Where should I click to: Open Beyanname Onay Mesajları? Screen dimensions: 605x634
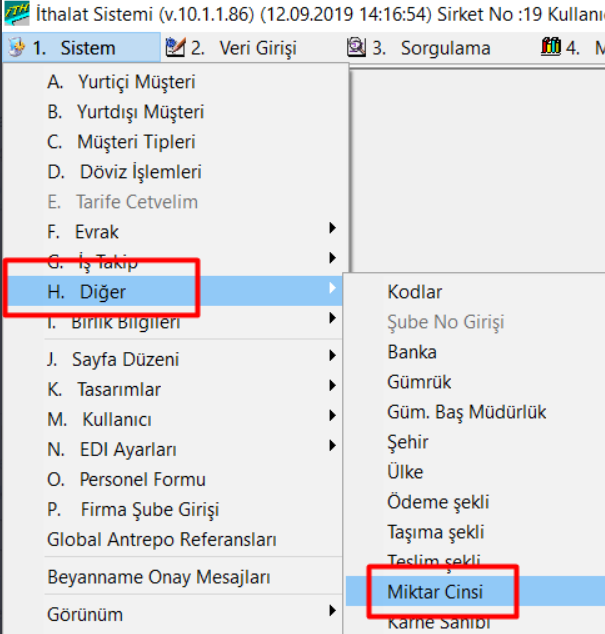[158, 577]
